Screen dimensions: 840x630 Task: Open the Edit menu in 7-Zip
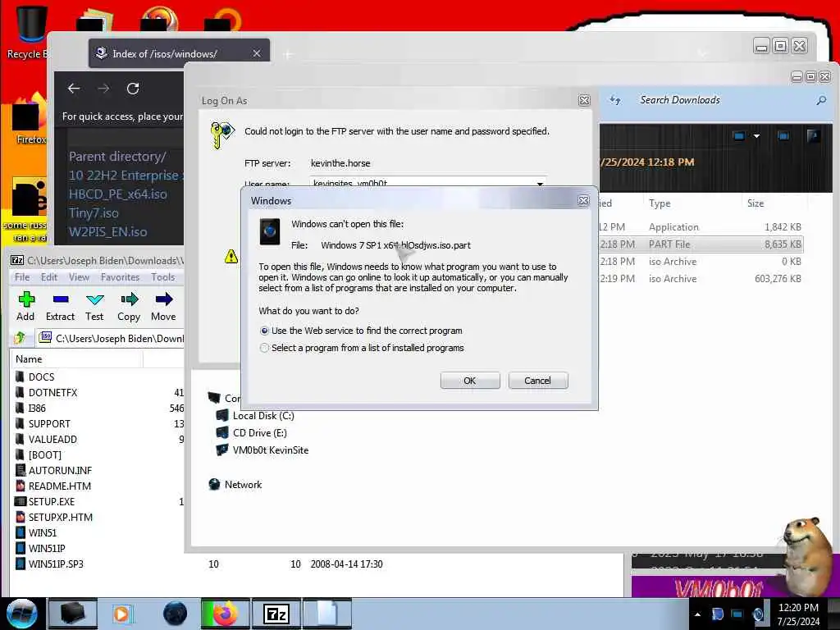(x=48, y=277)
